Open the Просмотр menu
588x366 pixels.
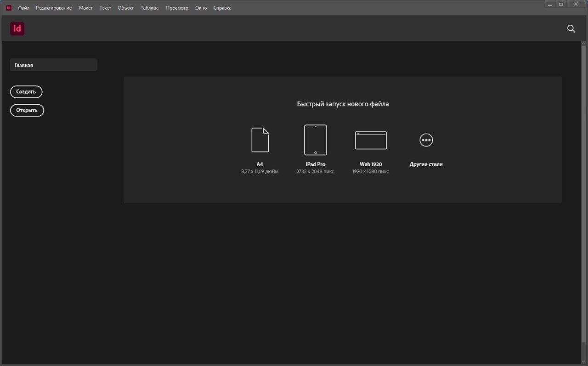pos(177,8)
